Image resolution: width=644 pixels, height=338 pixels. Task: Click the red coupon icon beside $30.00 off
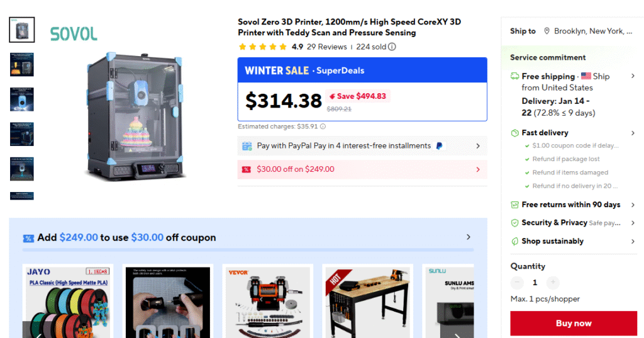click(x=247, y=169)
